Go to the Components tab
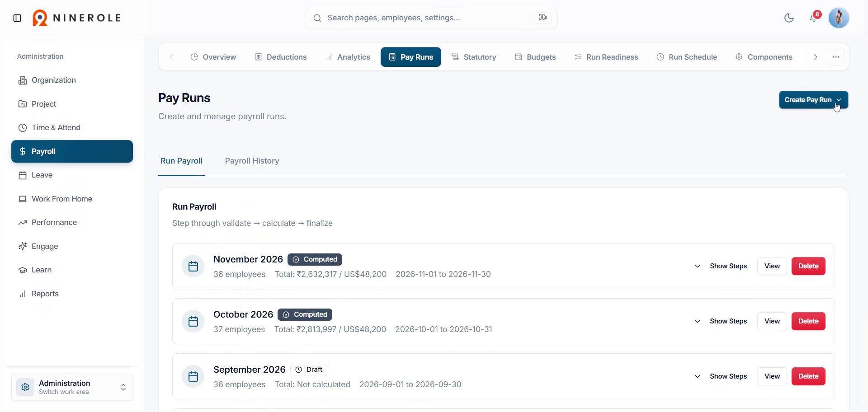The width and height of the screenshot is (868, 412). 764,57
